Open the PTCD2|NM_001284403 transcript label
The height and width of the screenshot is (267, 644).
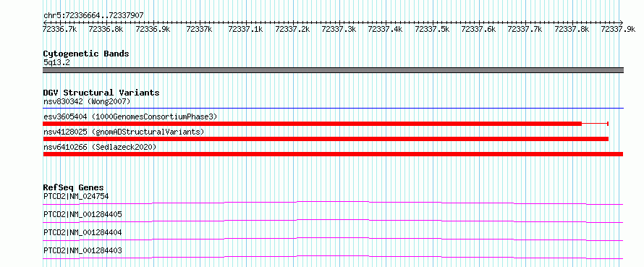[82, 250]
